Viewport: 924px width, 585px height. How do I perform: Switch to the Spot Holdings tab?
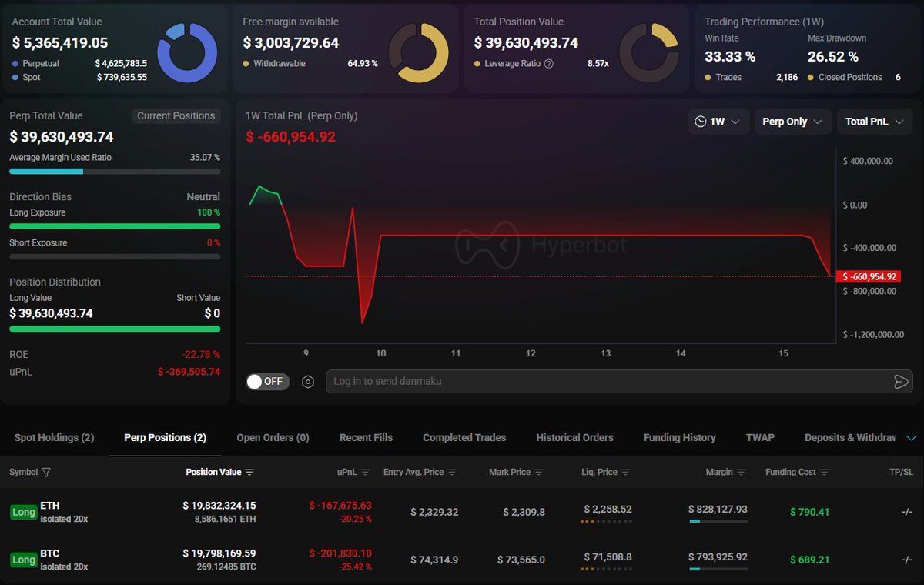(x=54, y=437)
